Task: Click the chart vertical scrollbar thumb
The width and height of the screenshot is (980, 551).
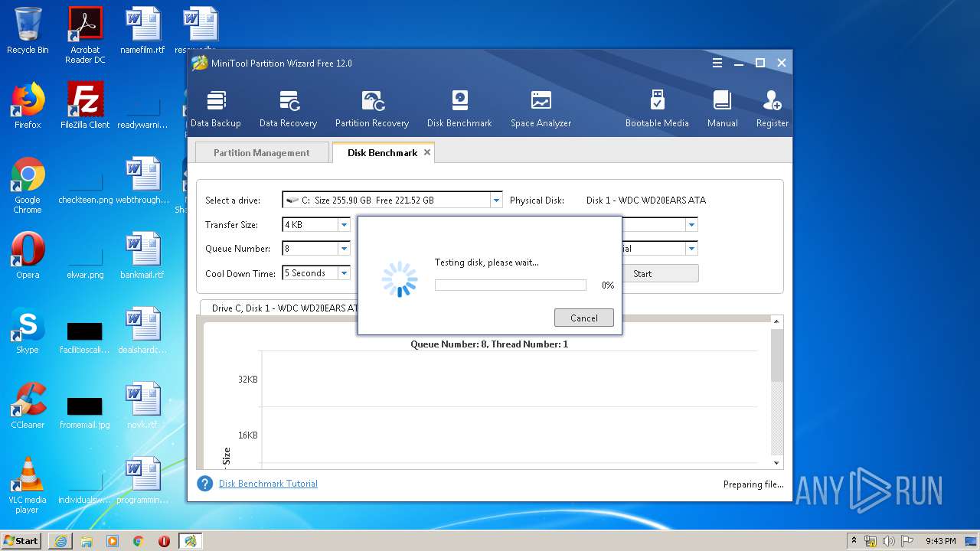Action: (x=777, y=356)
